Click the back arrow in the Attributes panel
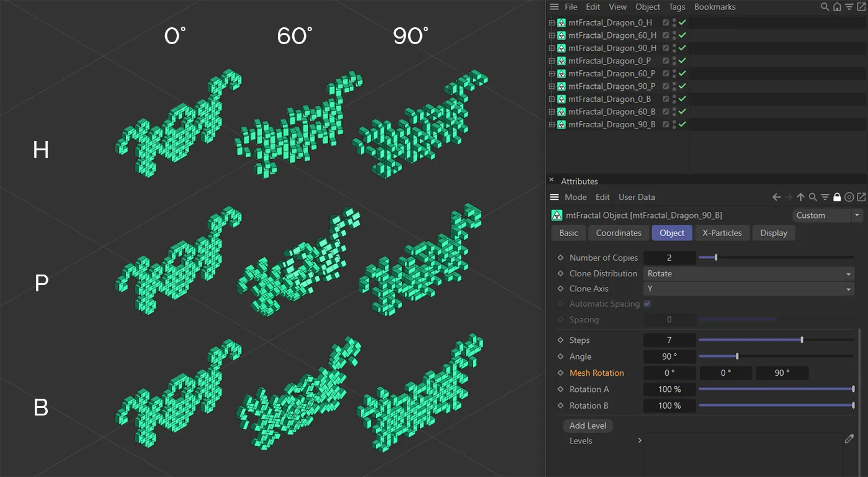868x477 pixels. (776, 197)
